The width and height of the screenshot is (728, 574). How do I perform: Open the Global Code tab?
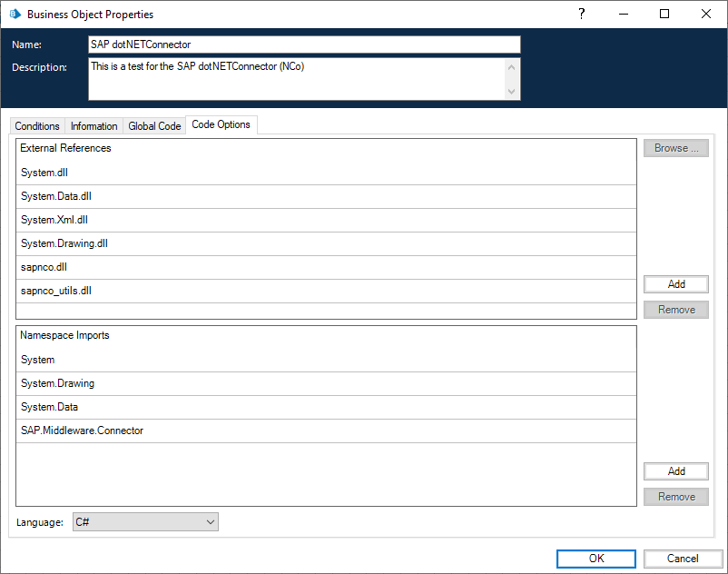154,126
